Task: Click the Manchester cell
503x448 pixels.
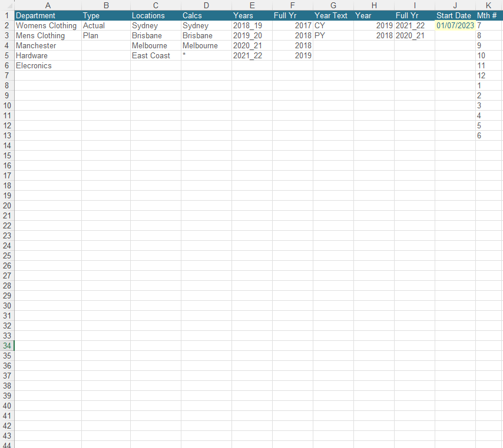Action: click(x=48, y=45)
